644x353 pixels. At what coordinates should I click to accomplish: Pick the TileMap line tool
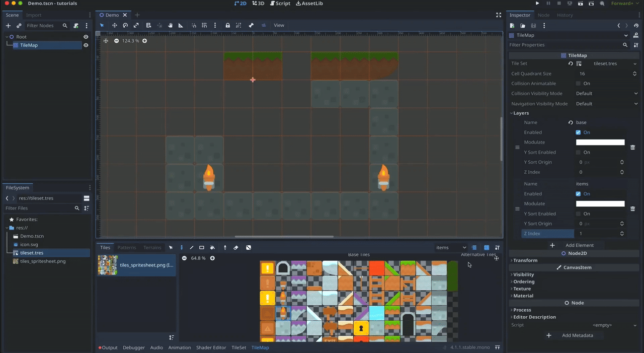[192, 247]
